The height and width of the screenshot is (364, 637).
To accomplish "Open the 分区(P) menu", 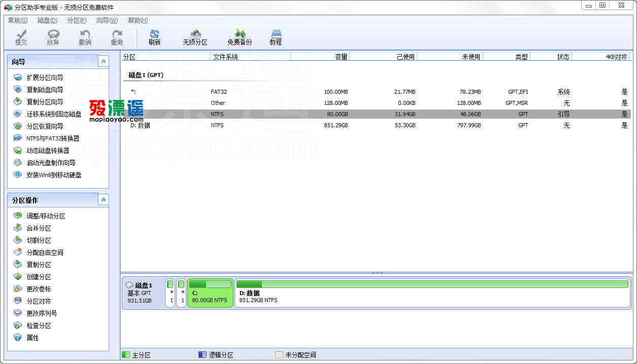I will tap(77, 20).
